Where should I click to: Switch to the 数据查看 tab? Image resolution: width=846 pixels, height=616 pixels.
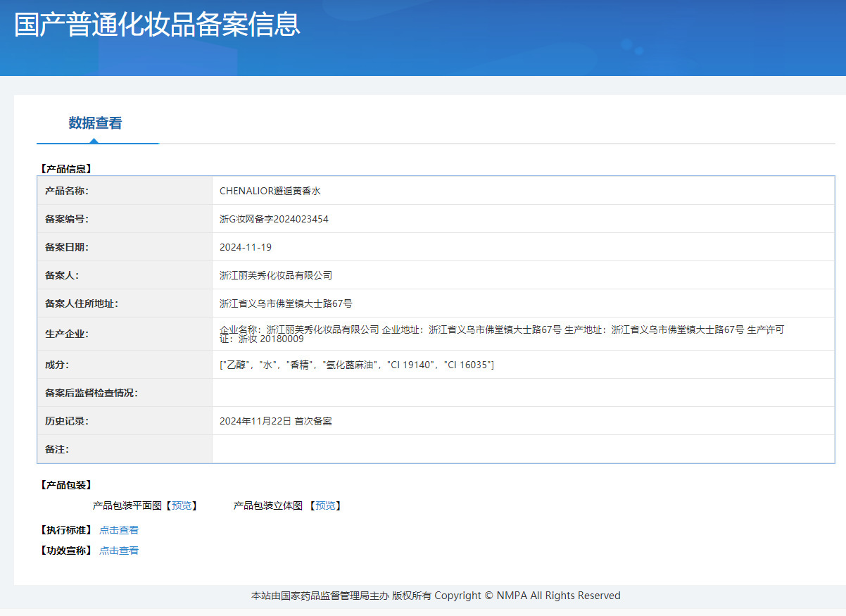(x=95, y=123)
